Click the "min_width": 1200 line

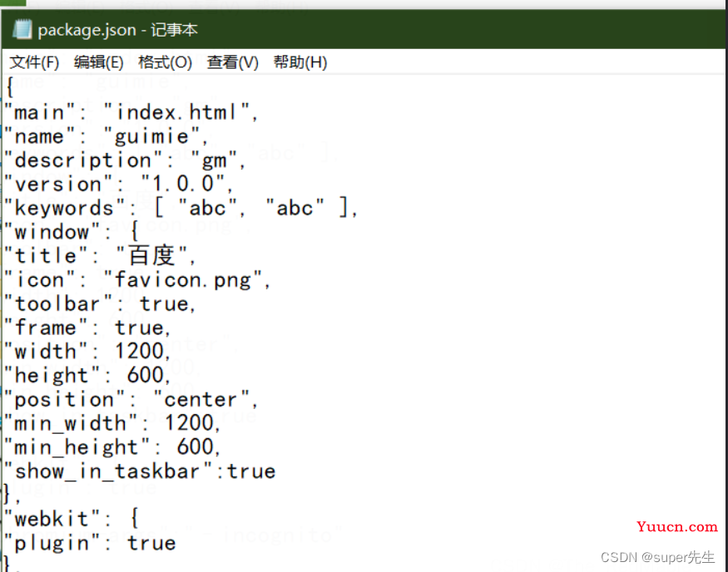pyautogui.click(x=112, y=423)
